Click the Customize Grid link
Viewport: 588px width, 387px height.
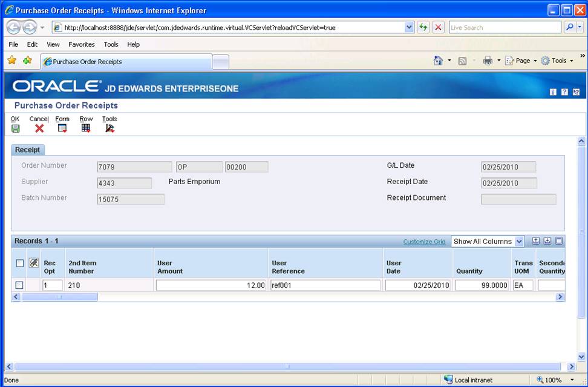[424, 242]
